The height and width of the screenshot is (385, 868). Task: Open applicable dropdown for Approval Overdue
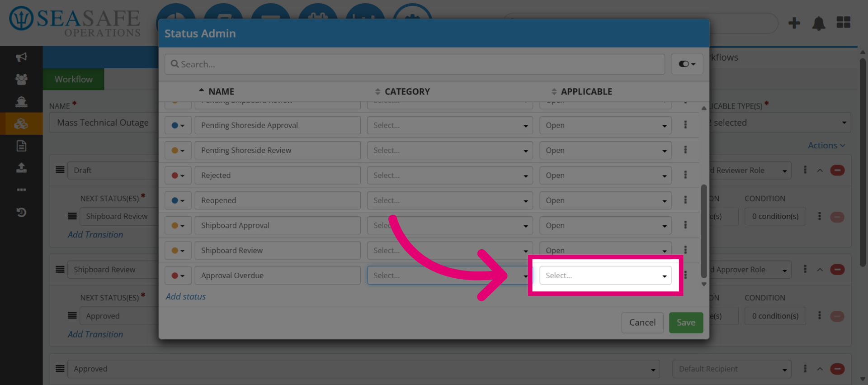point(605,276)
